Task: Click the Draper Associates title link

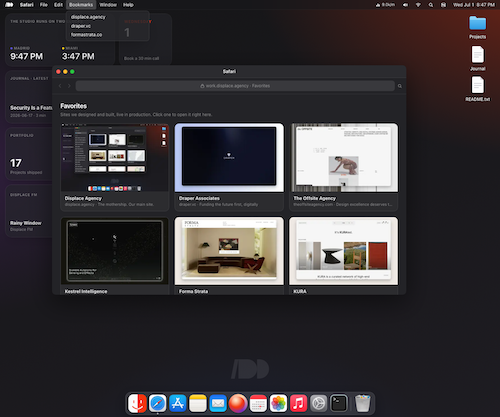Action: coord(199,198)
